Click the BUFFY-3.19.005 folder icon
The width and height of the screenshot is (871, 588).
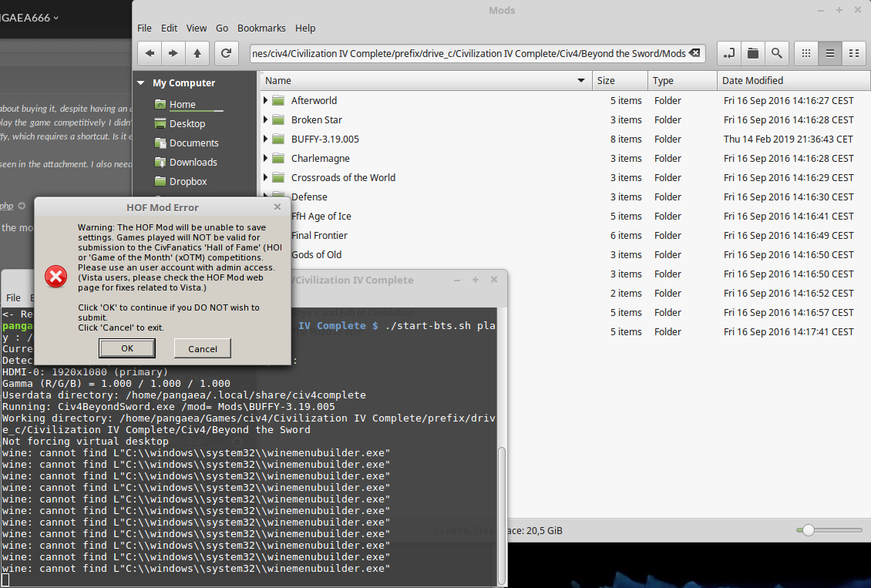[278, 139]
